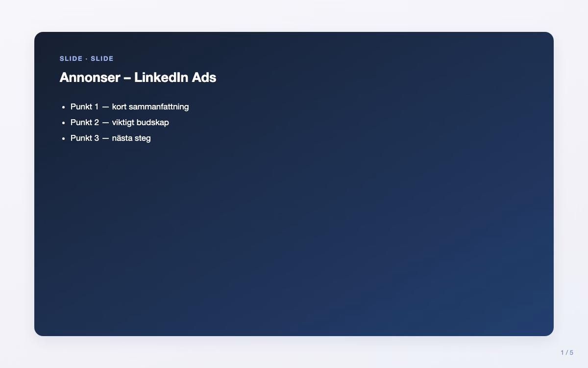Click the '1 / 5' slide counter
The image size is (588, 368).
pos(567,352)
